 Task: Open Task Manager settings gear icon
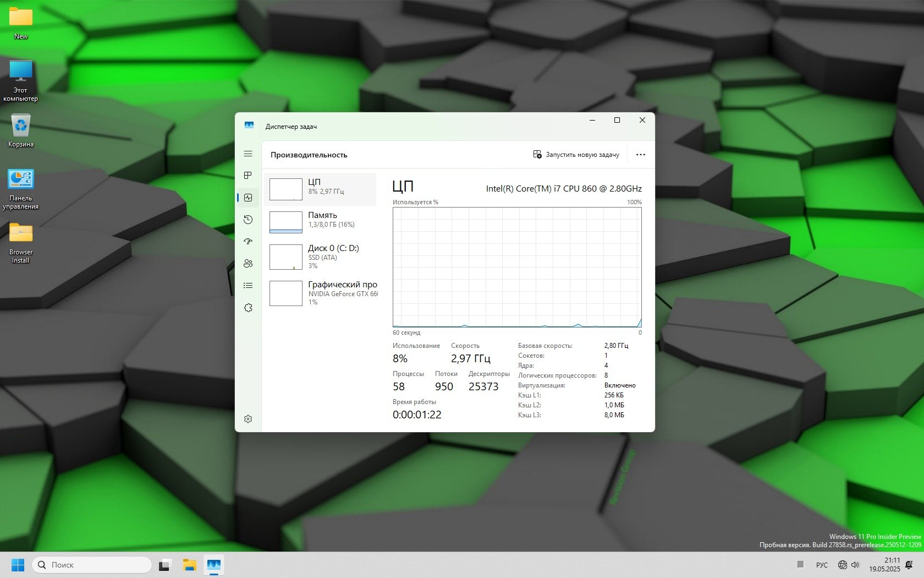point(248,419)
